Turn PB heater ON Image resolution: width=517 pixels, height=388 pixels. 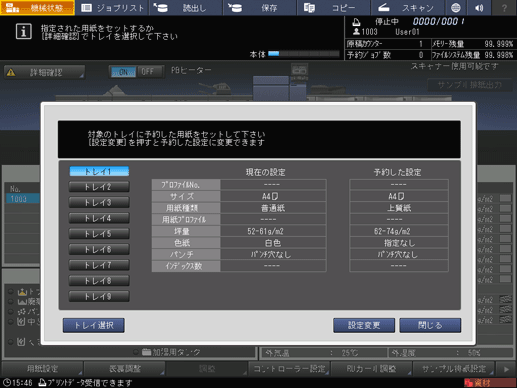(x=123, y=72)
